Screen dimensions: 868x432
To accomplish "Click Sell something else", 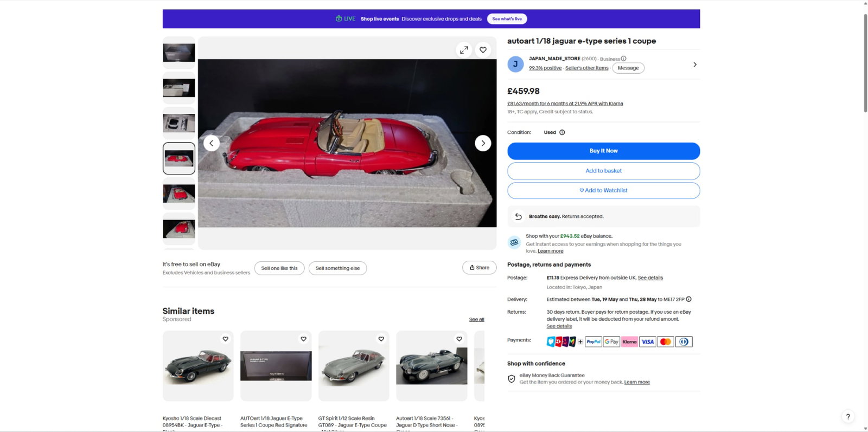I will (337, 268).
